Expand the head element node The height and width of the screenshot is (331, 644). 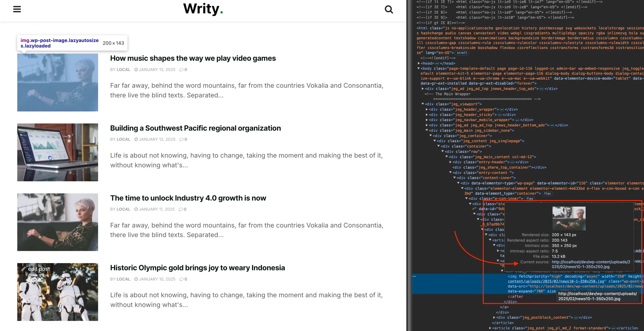[419, 63]
